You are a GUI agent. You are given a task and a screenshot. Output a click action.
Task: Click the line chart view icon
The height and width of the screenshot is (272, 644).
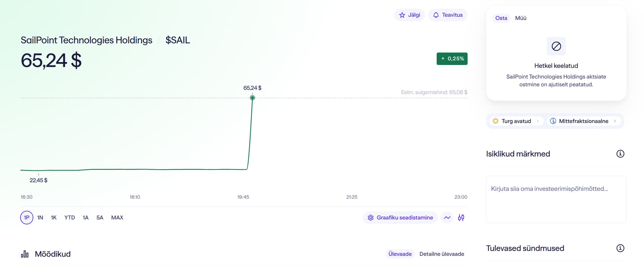point(447,218)
